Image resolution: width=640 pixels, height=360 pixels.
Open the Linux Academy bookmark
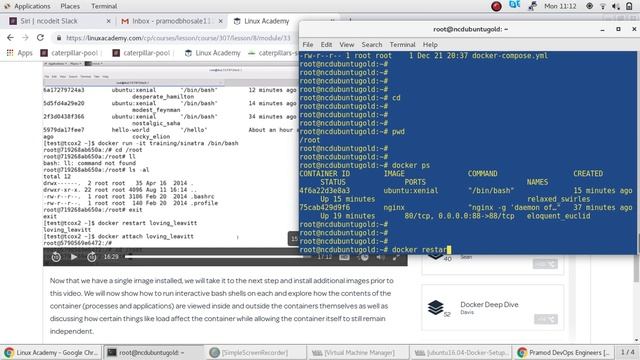coord(213,53)
